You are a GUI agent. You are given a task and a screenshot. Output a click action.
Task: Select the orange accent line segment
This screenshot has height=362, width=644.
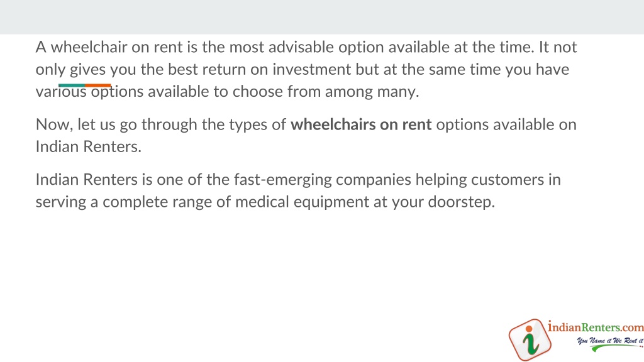pyautogui.click(x=97, y=85)
